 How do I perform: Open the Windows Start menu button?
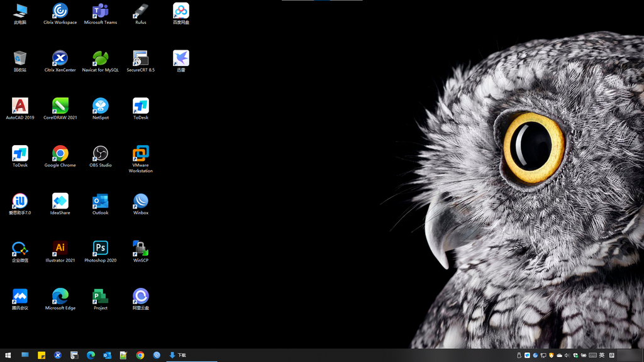click(8, 355)
